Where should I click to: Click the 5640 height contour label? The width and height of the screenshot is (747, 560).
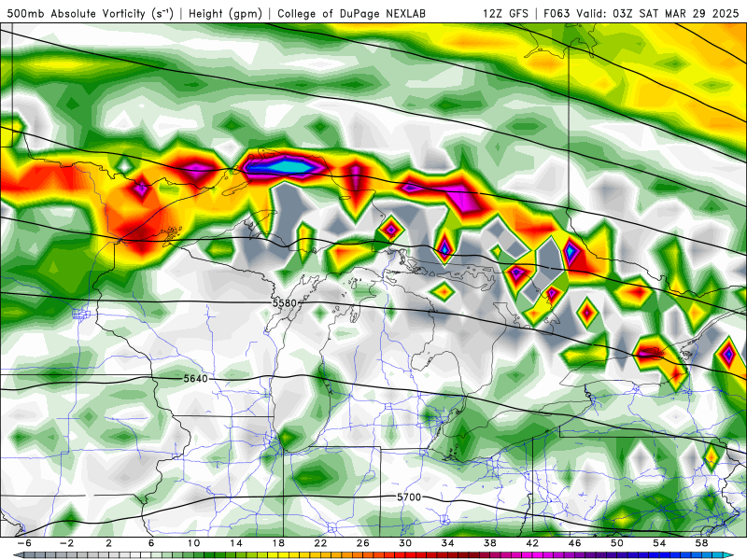[196, 379]
